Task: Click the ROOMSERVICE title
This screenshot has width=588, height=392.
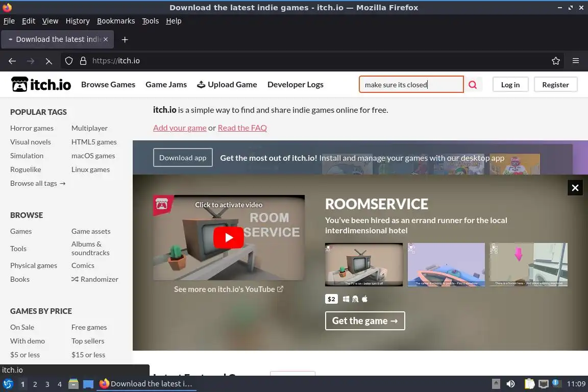Action: coord(377,204)
